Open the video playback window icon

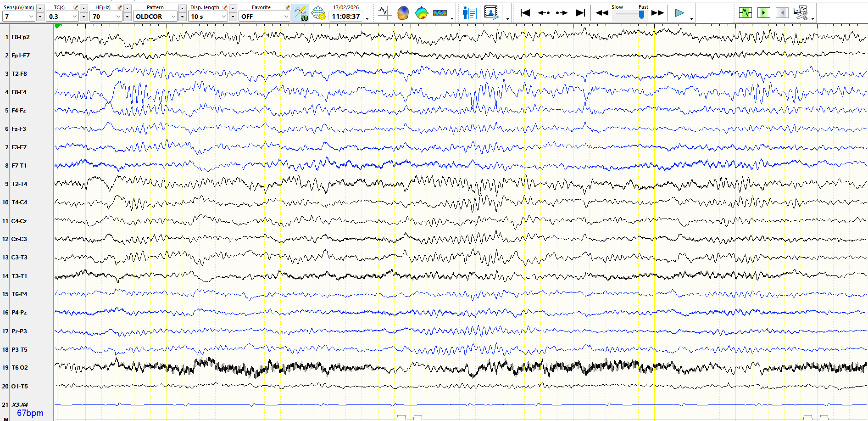(491, 13)
